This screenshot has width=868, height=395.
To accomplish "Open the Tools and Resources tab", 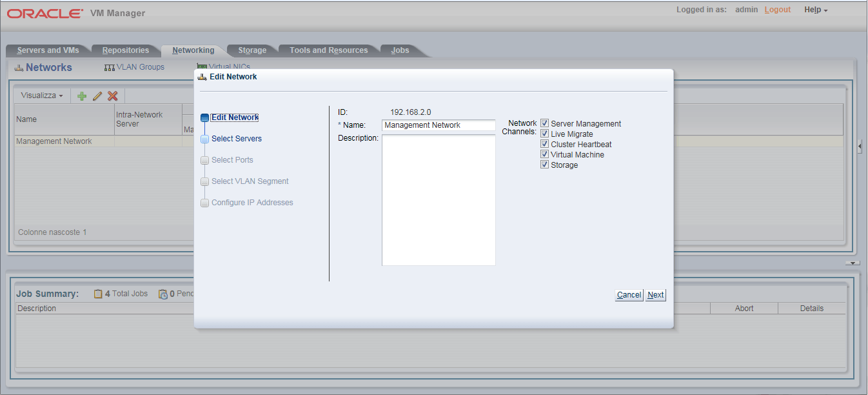I will coord(329,50).
